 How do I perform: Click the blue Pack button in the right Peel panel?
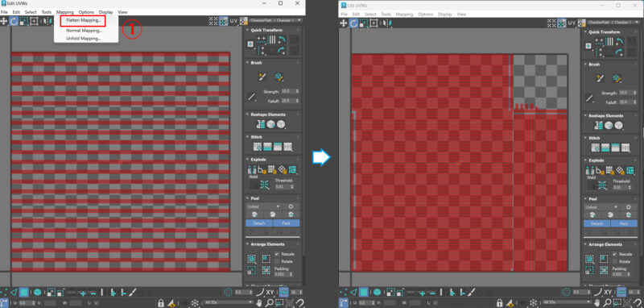(624, 223)
